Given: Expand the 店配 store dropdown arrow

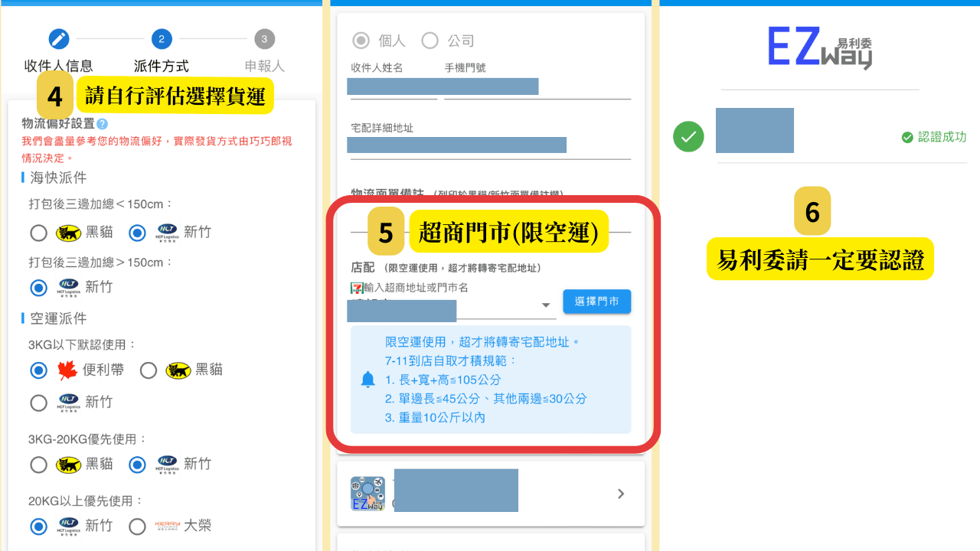Looking at the screenshot, I should pyautogui.click(x=546, y=305).
